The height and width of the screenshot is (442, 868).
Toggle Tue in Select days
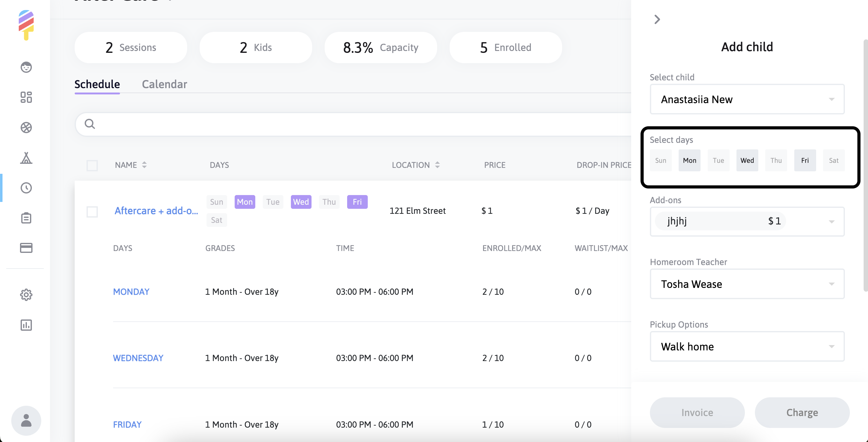coord(718,160)
